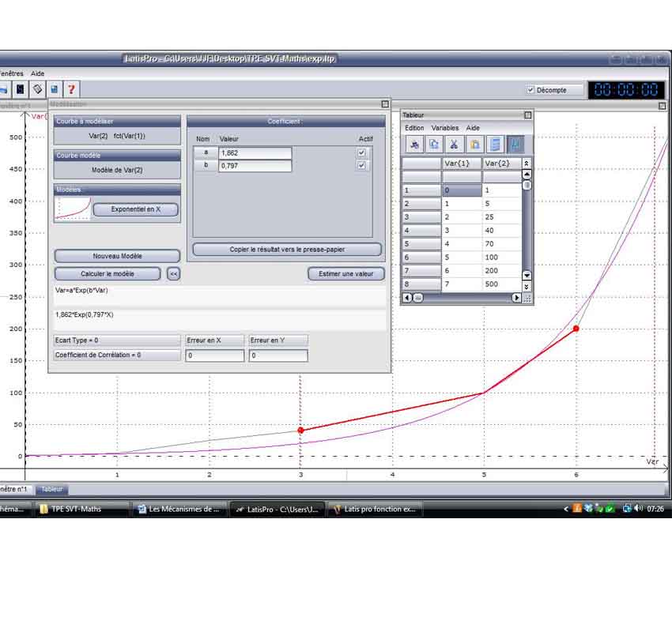Click the volume icon in system tray
672x632 pixels.
638,510
